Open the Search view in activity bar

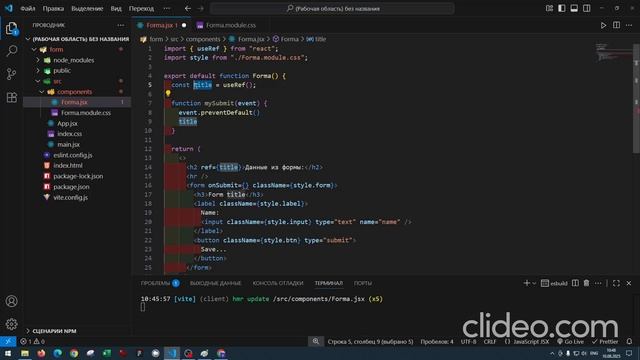(x=11, y=51)
